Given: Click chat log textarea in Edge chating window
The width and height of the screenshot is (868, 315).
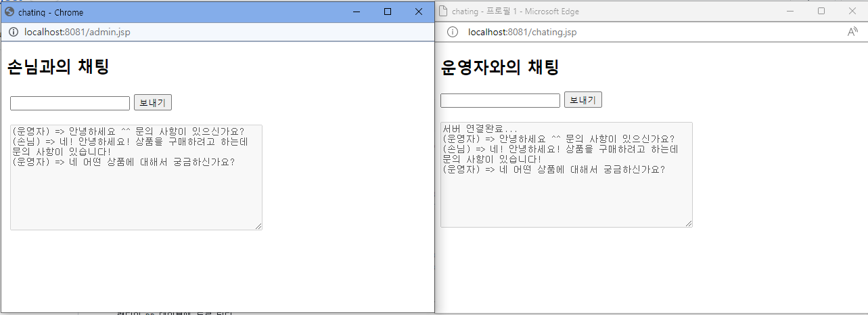Looking at the screenshot, I should pos(566,175).
